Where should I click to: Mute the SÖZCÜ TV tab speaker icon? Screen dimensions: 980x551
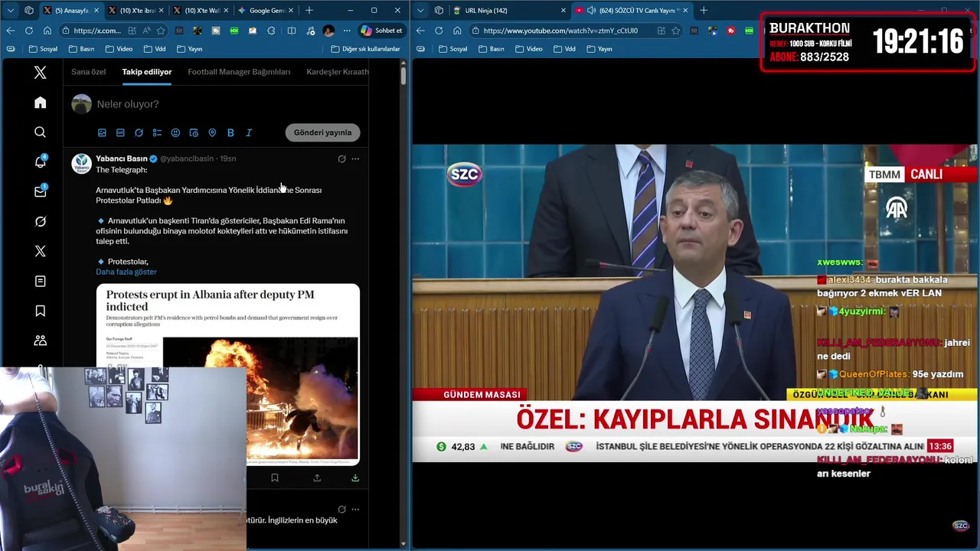(591, 11)
